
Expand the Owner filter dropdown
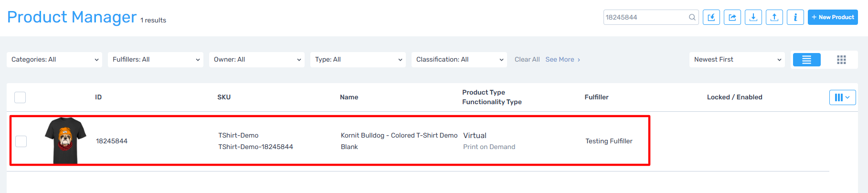[257, 60]
